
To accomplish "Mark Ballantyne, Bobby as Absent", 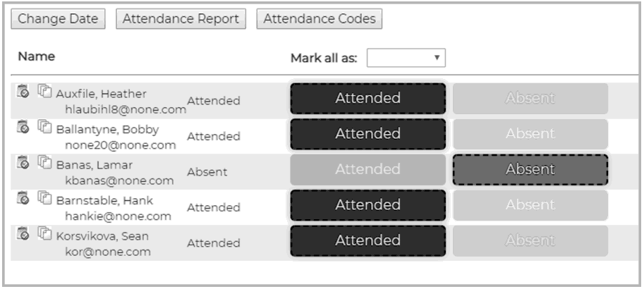I will coord(530,134).
